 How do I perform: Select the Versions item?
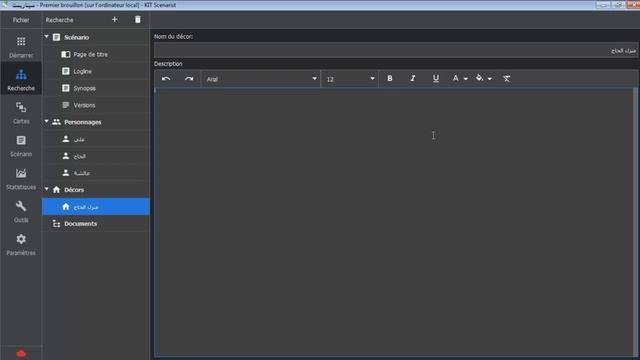tap(96, 105)
